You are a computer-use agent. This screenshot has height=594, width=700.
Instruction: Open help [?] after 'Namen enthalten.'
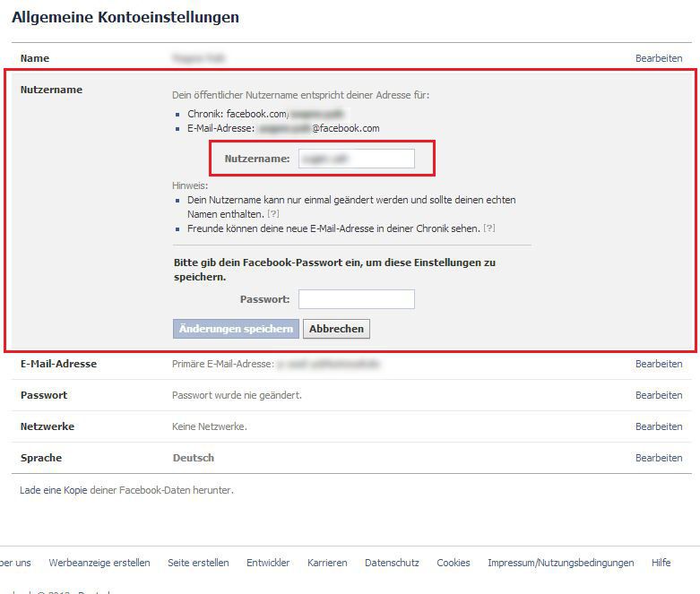point(273,214)
